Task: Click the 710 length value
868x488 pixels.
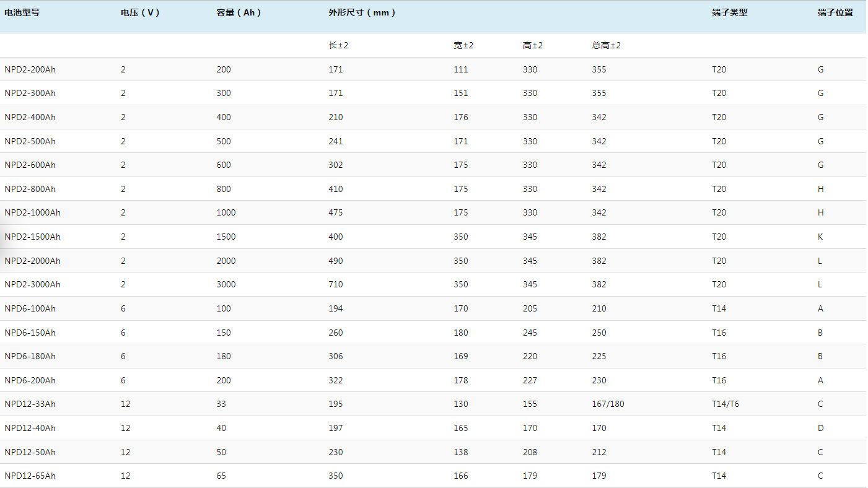Action: click(x=335, y=284)
